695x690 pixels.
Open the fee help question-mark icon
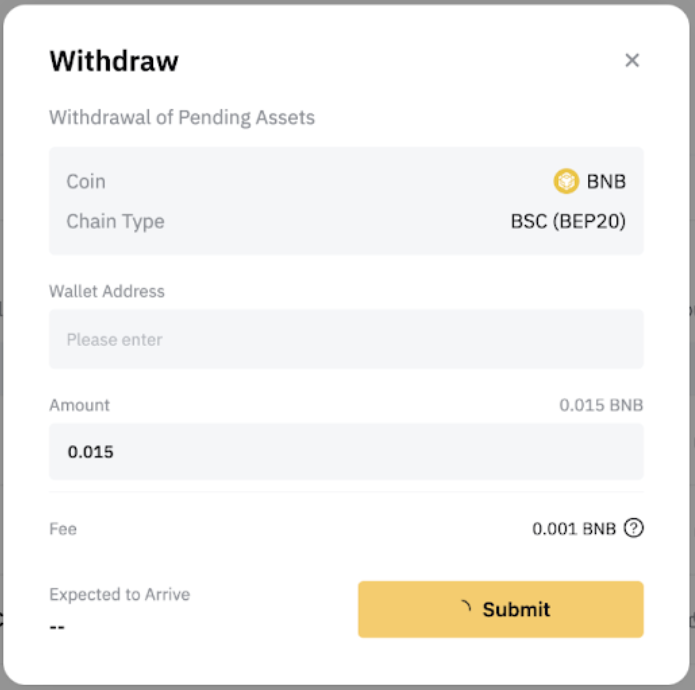click(633, 528)
